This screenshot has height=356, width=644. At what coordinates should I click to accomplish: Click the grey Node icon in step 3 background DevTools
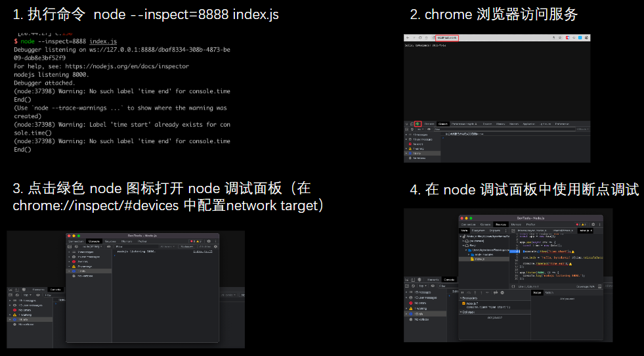24,290
